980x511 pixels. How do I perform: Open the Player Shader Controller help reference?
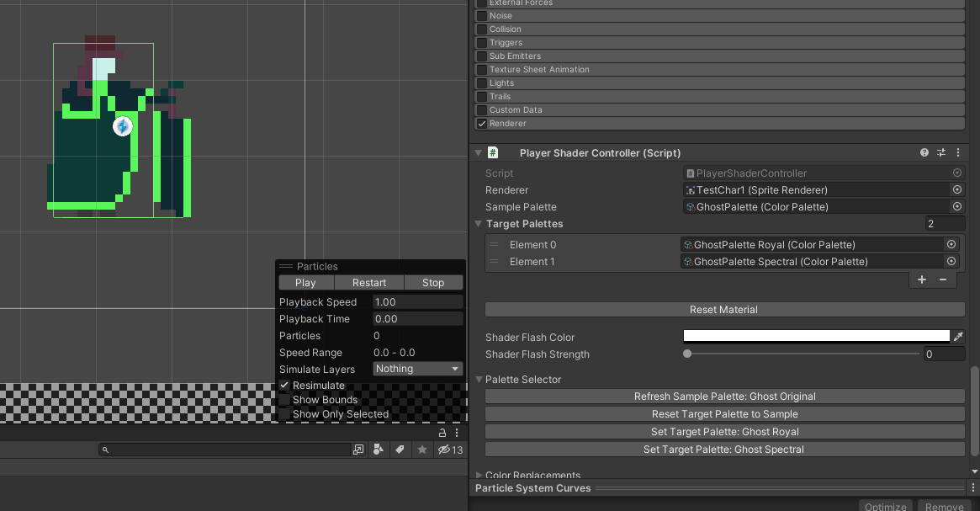(x=924, y=153)
